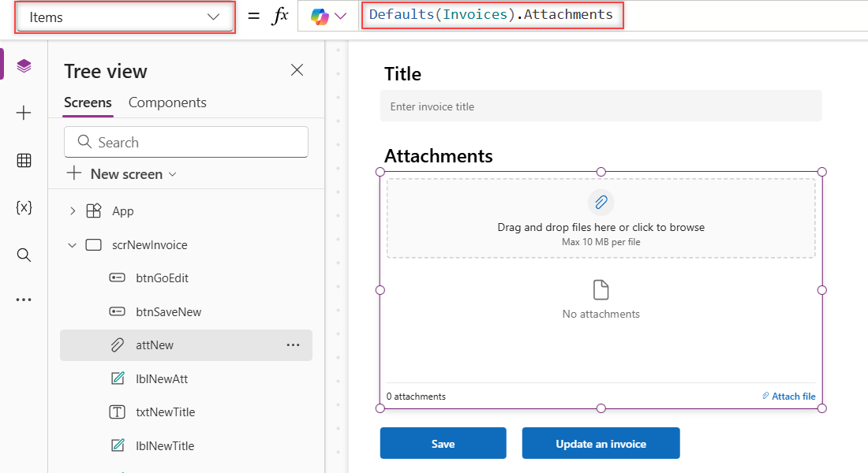Select attNew control in tree

pos(155,345)
